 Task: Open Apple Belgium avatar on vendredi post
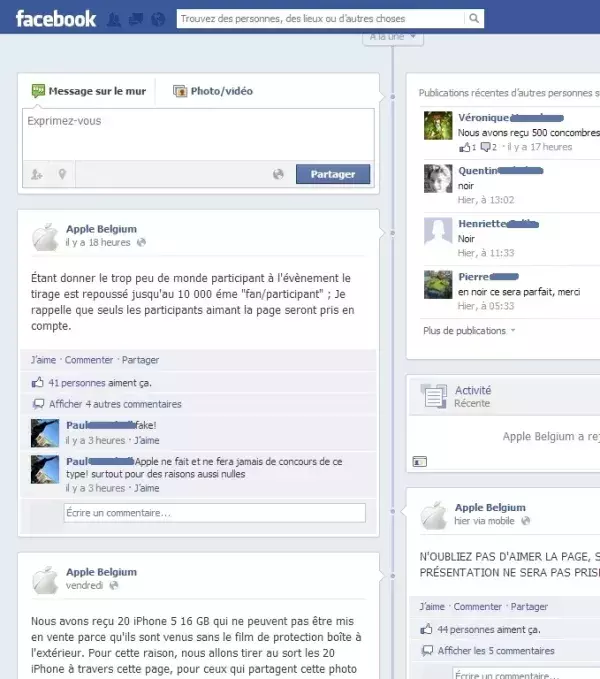click(x=45, y=580)
